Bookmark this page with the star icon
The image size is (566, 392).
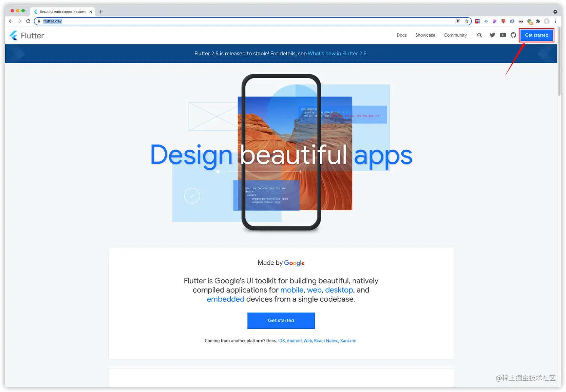pos(467,21)
